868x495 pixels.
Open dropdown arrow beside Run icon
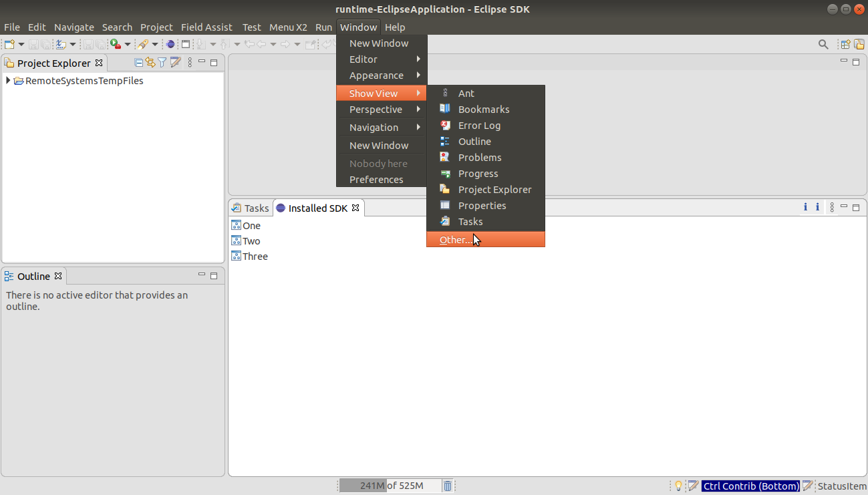128,44
